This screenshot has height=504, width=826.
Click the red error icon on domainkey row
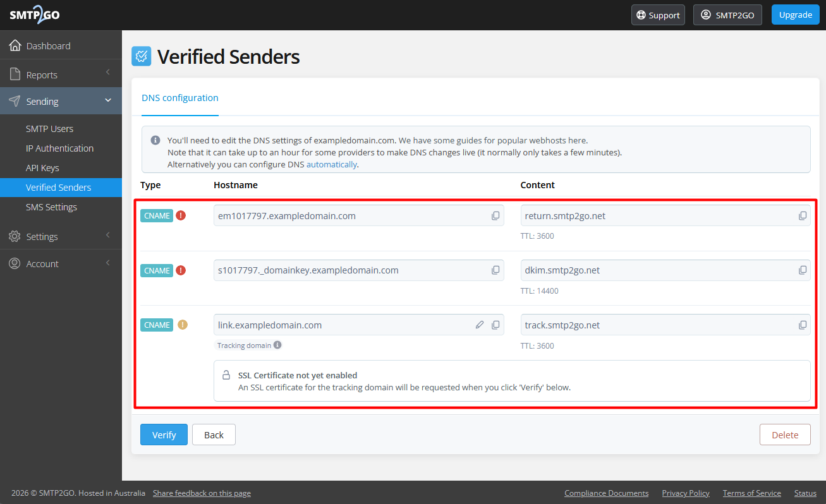pyautogui.click(x=181, y=270)
